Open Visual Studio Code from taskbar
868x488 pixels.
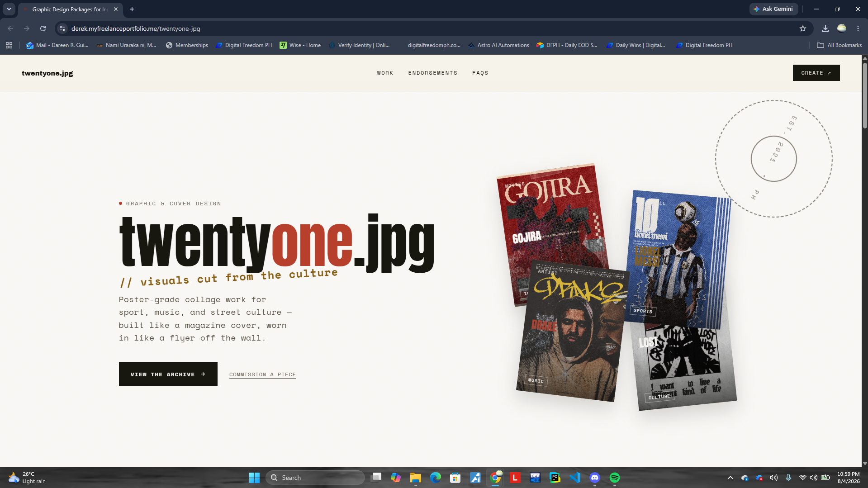point(575,478)
